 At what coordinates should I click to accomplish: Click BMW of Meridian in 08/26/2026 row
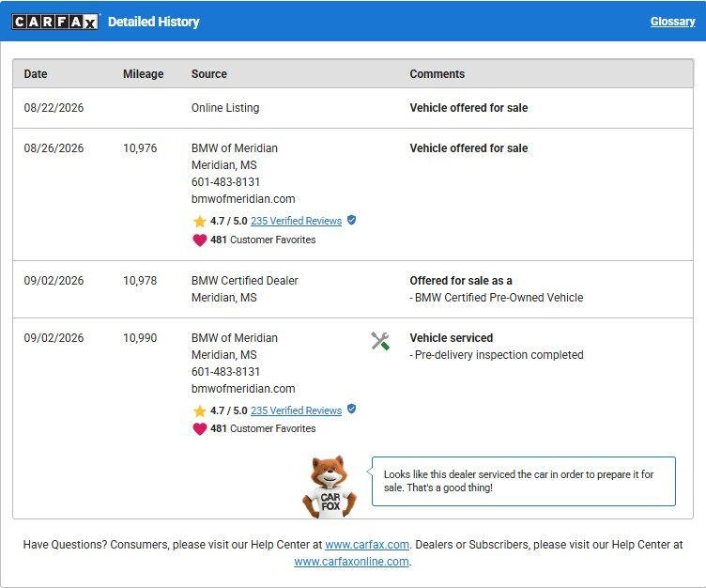pyautogui.click(x=234, y=148)
